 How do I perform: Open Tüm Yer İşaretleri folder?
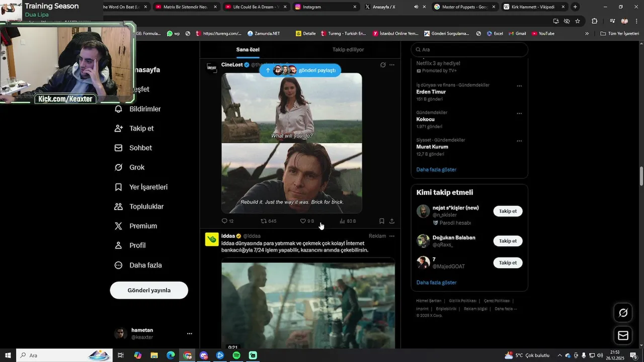620,34
